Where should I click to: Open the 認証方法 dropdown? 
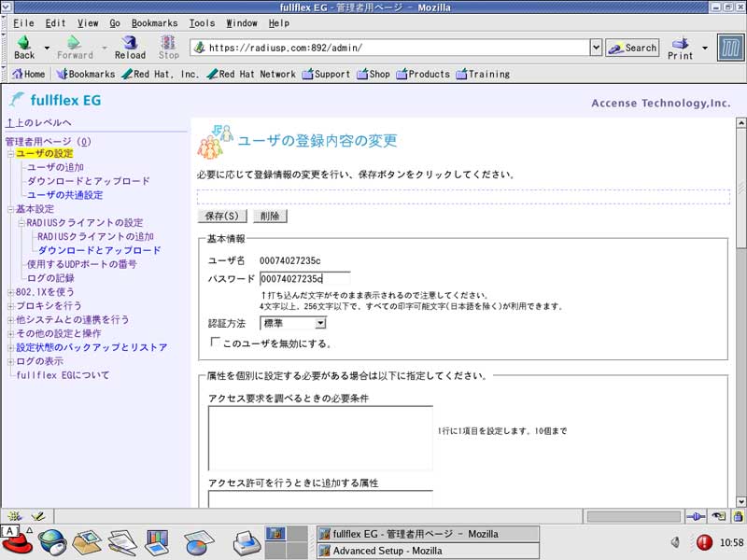pyautogui.click(x=293, y=323)
